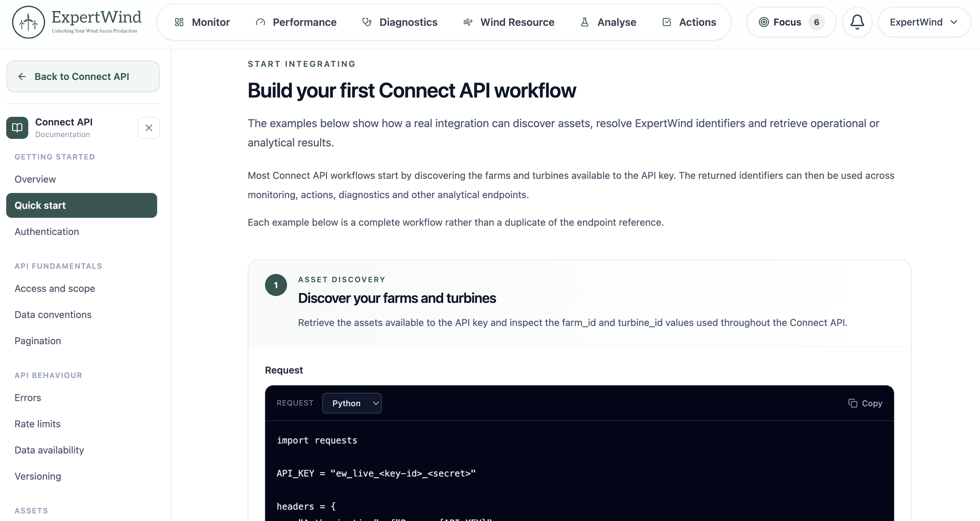This screenshot has width=980, height=521.
Task: Click the Focus target icon
Action: coord(764,22)
